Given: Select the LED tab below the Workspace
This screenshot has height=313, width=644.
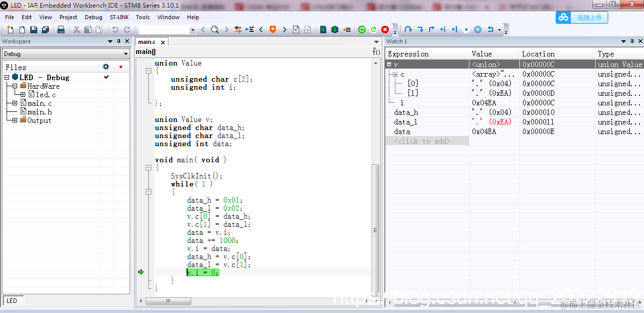Looking at the screenshot, I should 12,301.
